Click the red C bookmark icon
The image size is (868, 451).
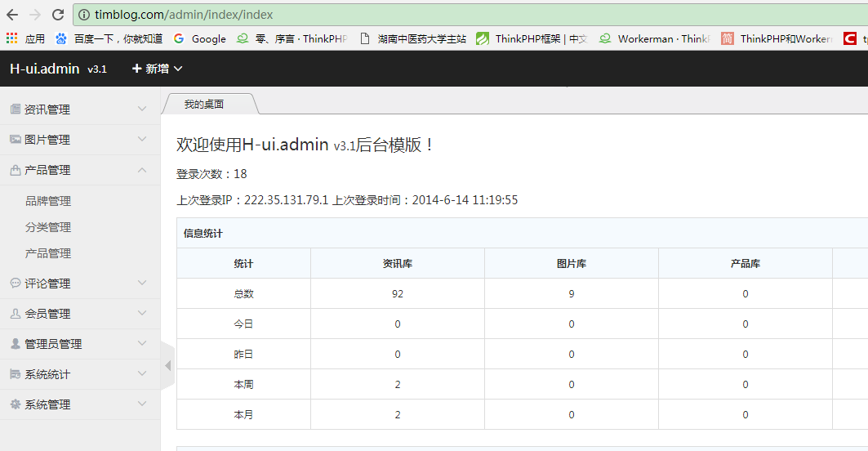[850, 38]
